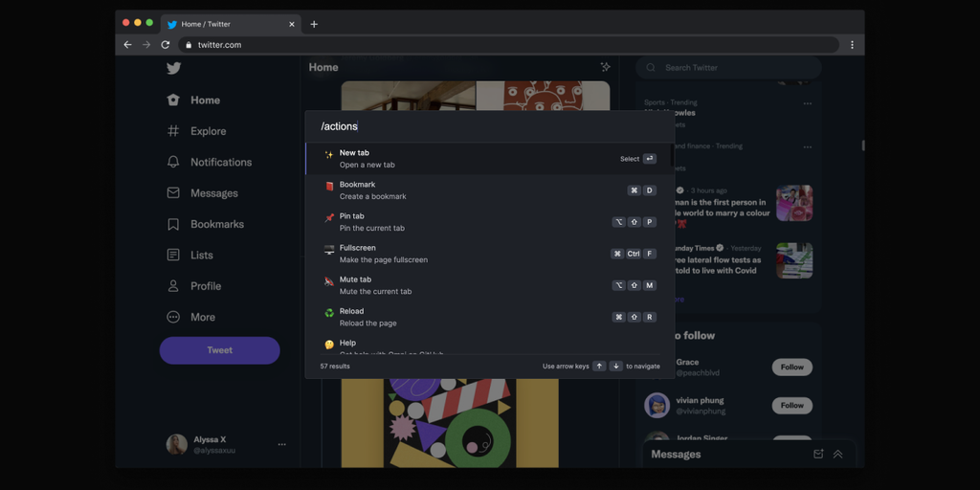Click new message icon in Messages bar
This screenshot has height=490, width=980.
[818, 455]
